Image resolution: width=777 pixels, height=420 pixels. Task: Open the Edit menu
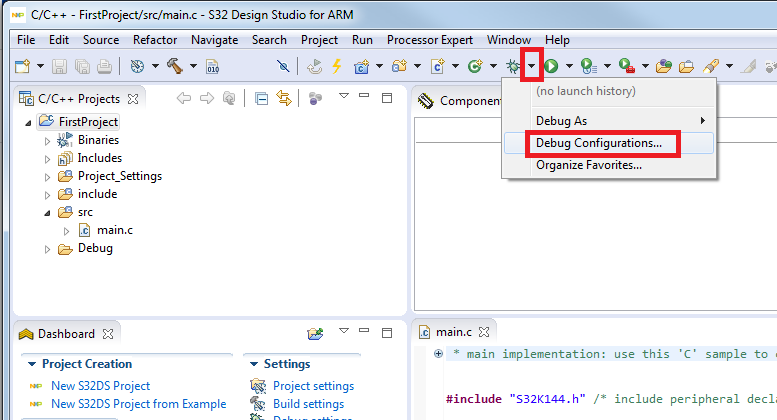tap(58, 40)
